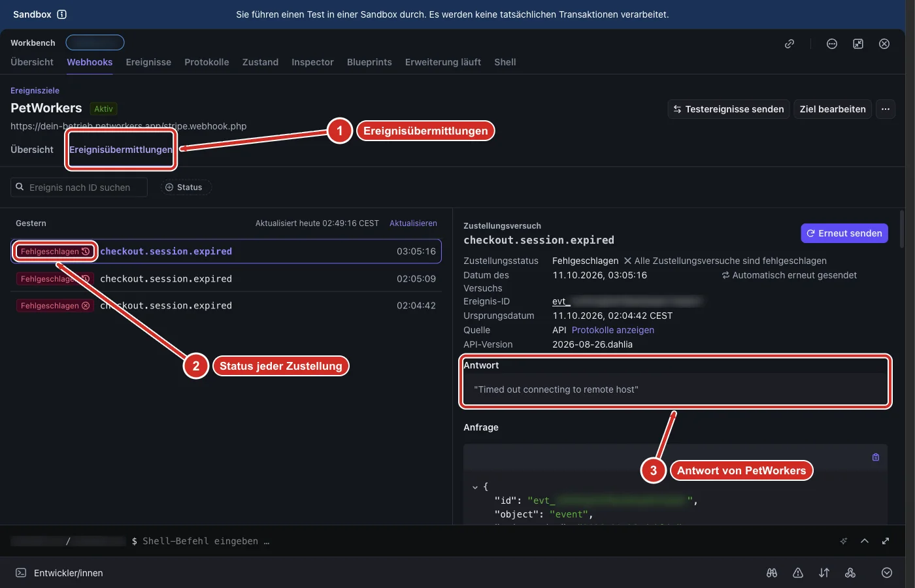This screenshot has width=915, height=588.
Task: Click Testereignisse senden button
Action: [729, 109]
